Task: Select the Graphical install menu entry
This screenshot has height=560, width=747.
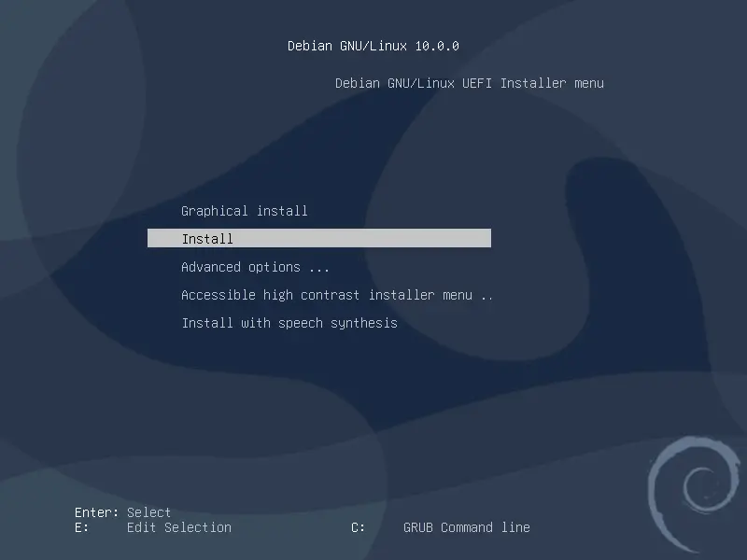Action: click(x=245, y=211)
